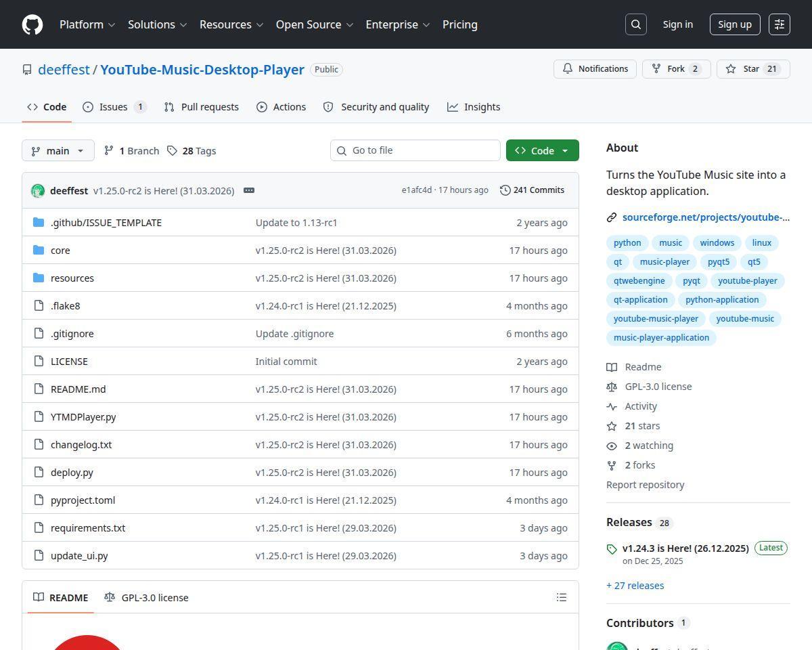This screenshot has width=812, height=650.
Task: Click the GitHub logo icon
Action: coord(32,24)
